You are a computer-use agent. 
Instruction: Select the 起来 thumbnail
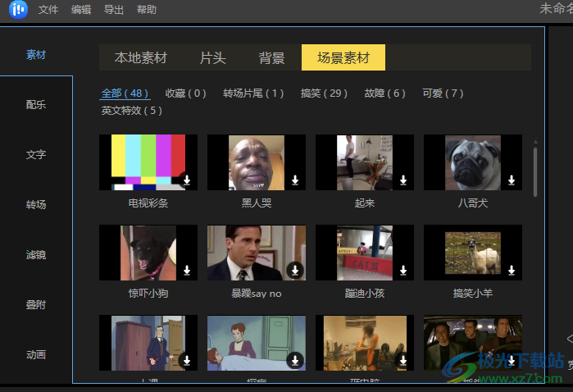365,162
